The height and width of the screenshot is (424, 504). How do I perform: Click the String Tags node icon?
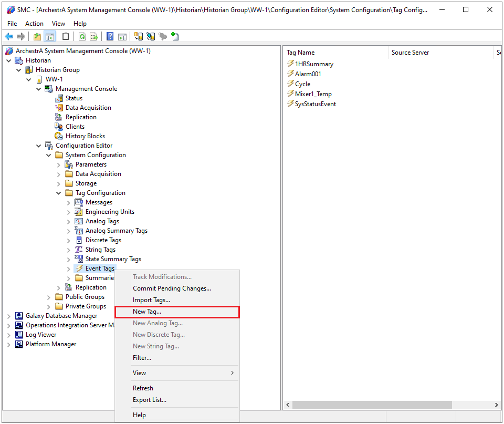79,250
